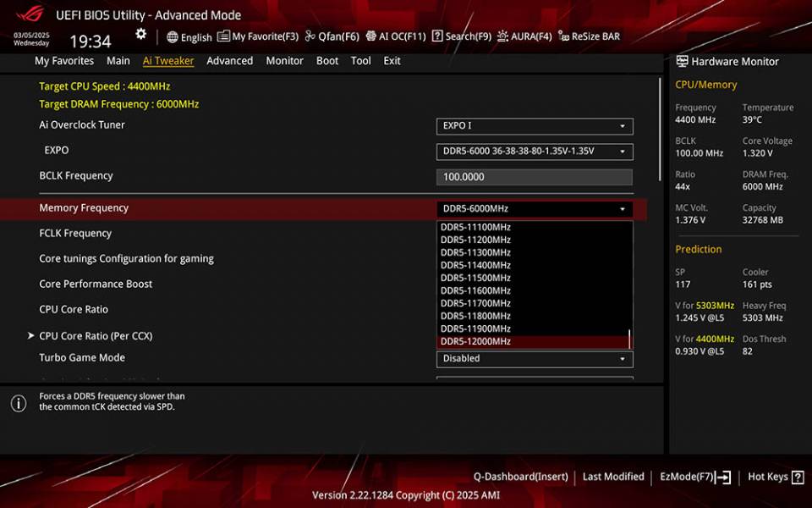Screen dimensions: 812x508
Task: Open Ai Overclock Tuner EXPO I dropdown
Action: coord(535,126)
